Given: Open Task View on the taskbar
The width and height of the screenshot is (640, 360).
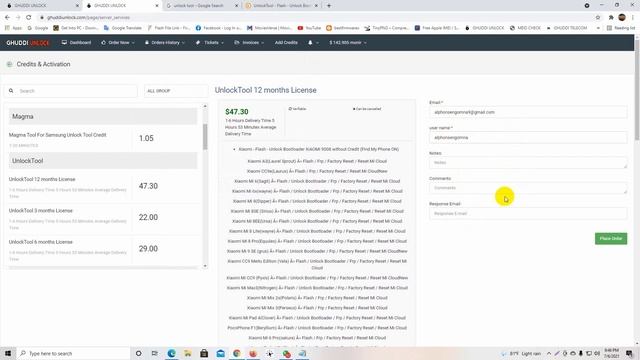Looking at the screenshot, I should click(x=155, y=353).
